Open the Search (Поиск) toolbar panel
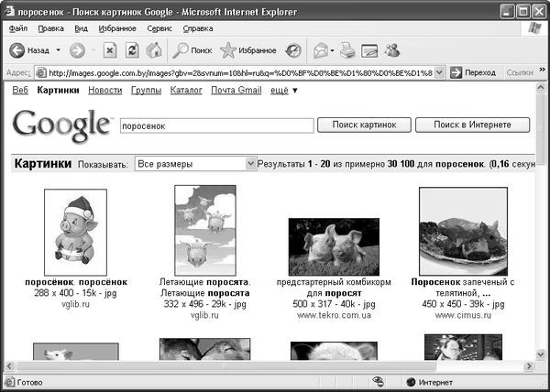550x392 pixels. coord(192,50)
